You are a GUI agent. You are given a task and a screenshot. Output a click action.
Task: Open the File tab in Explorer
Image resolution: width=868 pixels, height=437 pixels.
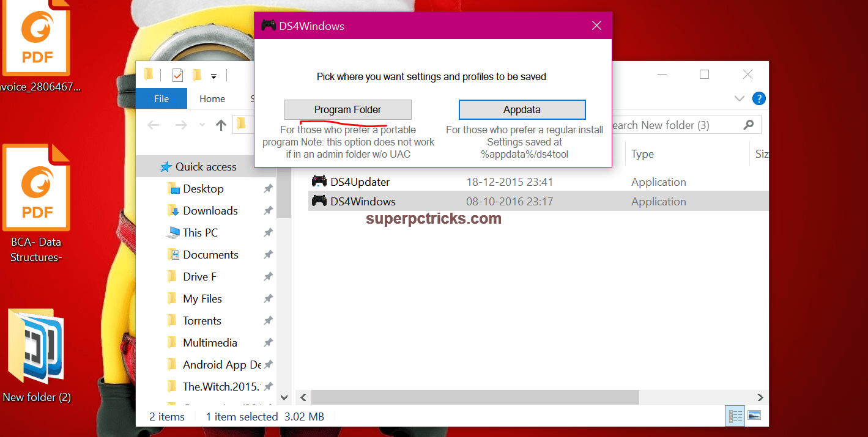click(161, 98)
